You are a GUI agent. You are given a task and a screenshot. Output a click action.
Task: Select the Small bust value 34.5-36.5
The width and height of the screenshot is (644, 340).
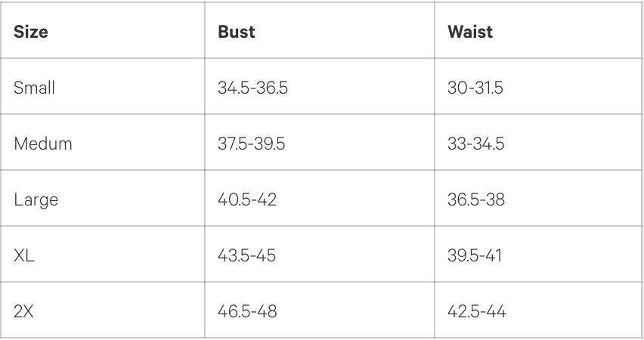252,88
